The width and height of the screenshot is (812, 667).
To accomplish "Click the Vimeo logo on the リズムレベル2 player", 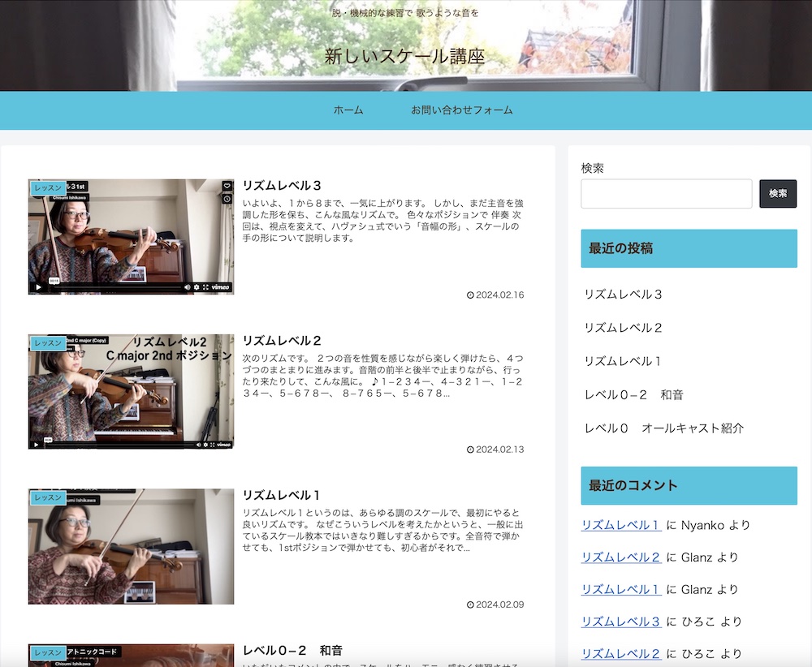I will coord(224,443).
